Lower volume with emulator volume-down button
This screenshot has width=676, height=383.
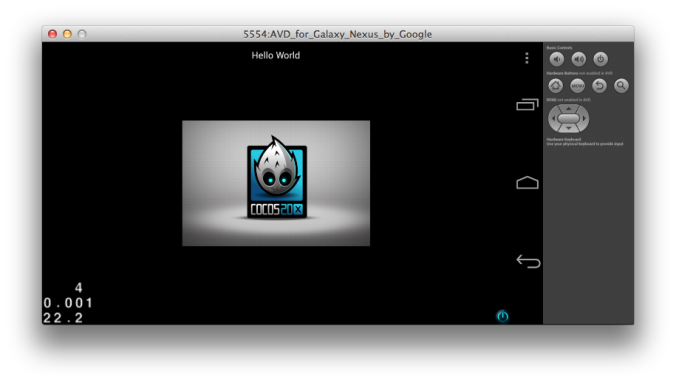pyautogui.click(x=557, y=59)
